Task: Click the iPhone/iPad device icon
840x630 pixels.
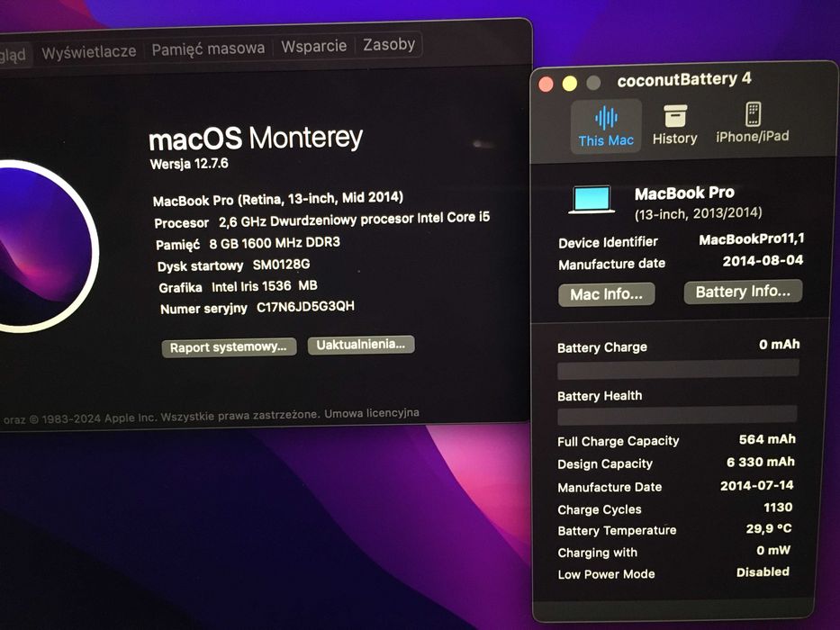Action: [754, 113]
